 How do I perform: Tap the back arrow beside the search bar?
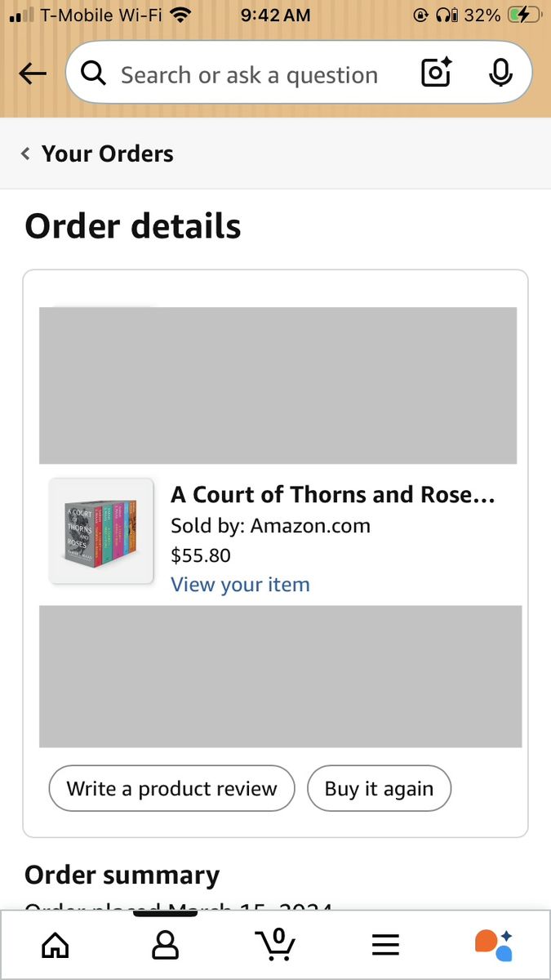tap(33, 74)
